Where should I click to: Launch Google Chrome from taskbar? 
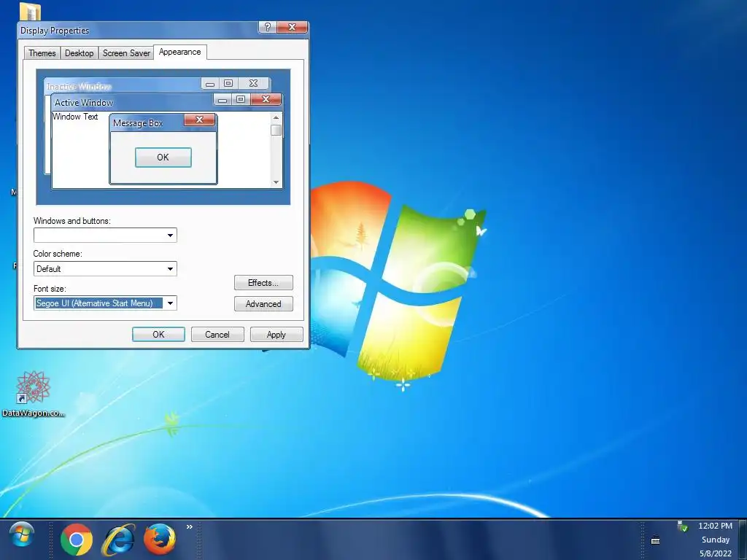coord(76,540)
